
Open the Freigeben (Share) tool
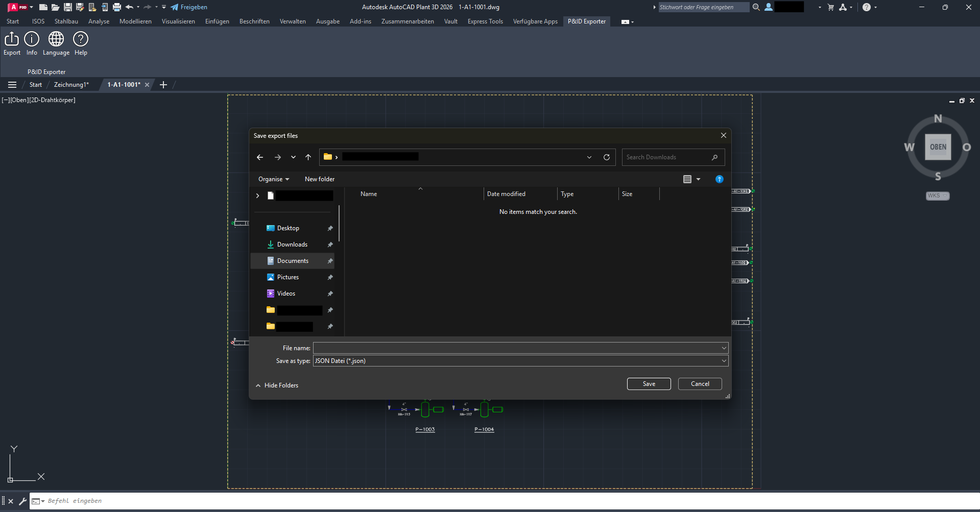coord(189,7)
